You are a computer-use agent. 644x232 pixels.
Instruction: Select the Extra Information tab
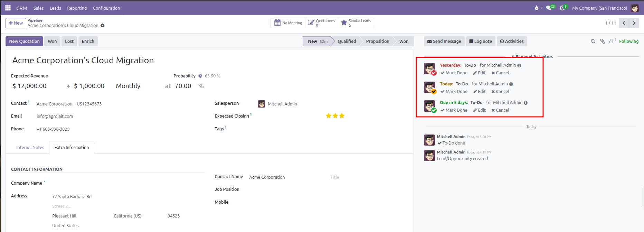click(x=72, y=147)
